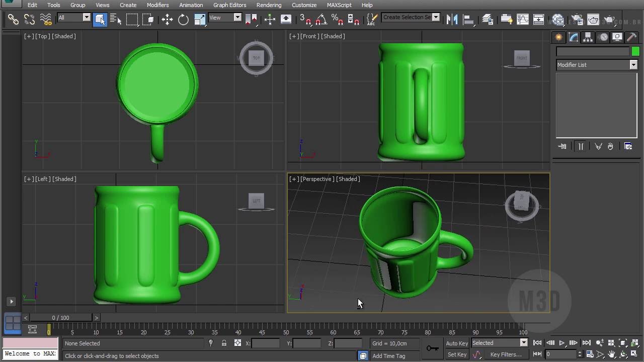Select the Move tool

coord(167,20)
